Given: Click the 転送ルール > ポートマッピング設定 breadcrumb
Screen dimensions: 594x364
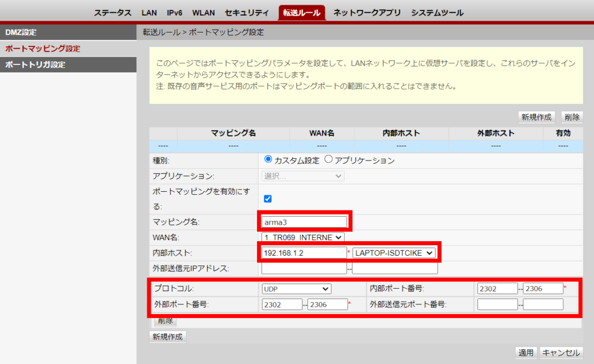Looking at the screenshot, I should click(204, 32).
